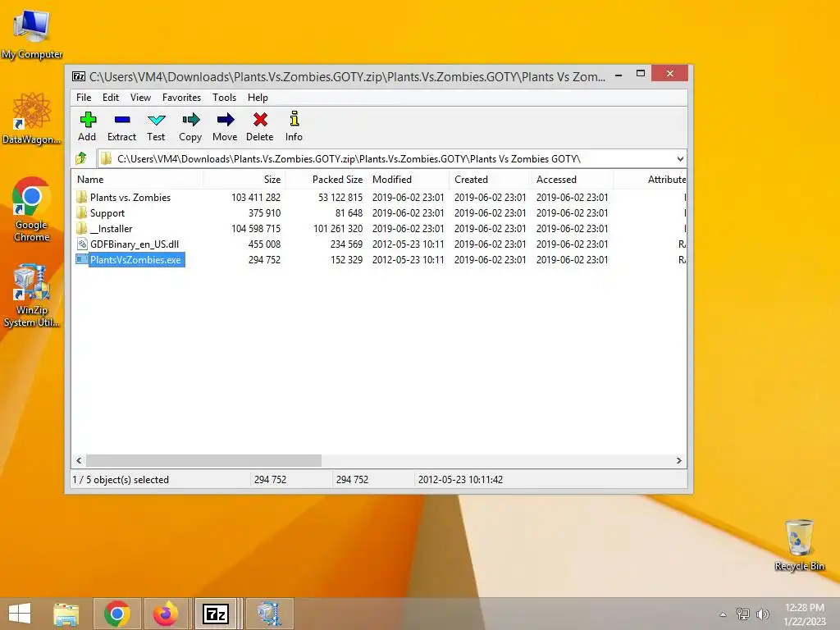Sort by Attributes column header
The image size is (840, 630).
(x=650, y=180)
